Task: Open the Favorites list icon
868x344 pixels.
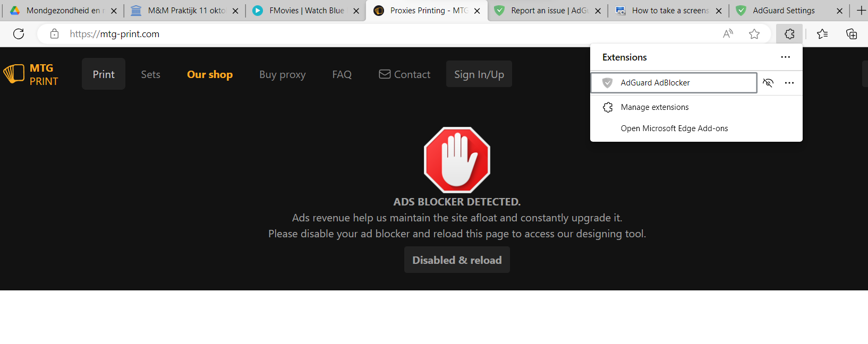Action: [822, 34]
